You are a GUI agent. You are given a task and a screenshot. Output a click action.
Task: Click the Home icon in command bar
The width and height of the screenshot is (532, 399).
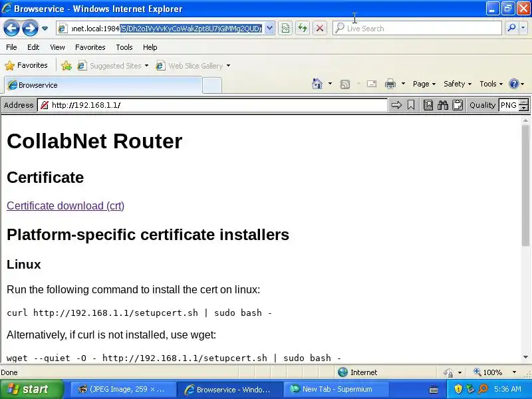[x=317, y=84]
